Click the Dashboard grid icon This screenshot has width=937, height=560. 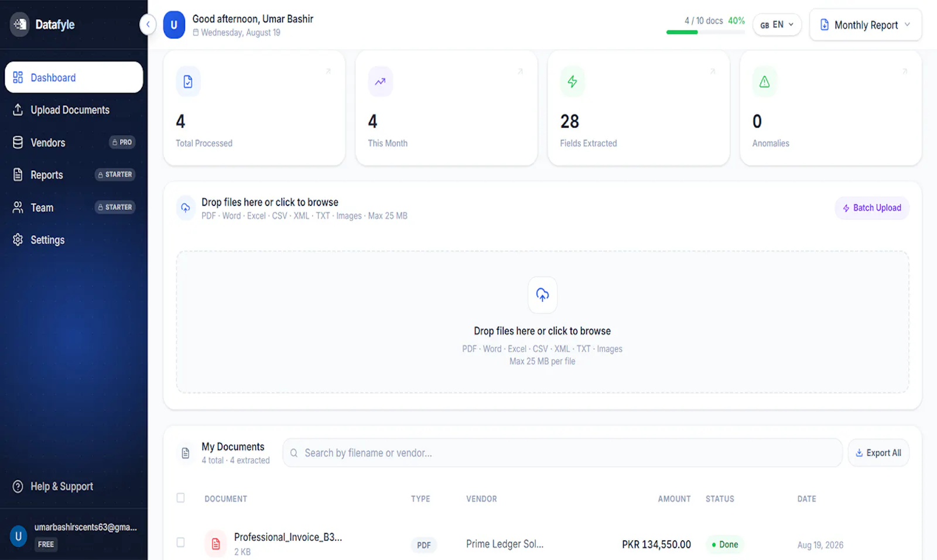tap(18, 77)
